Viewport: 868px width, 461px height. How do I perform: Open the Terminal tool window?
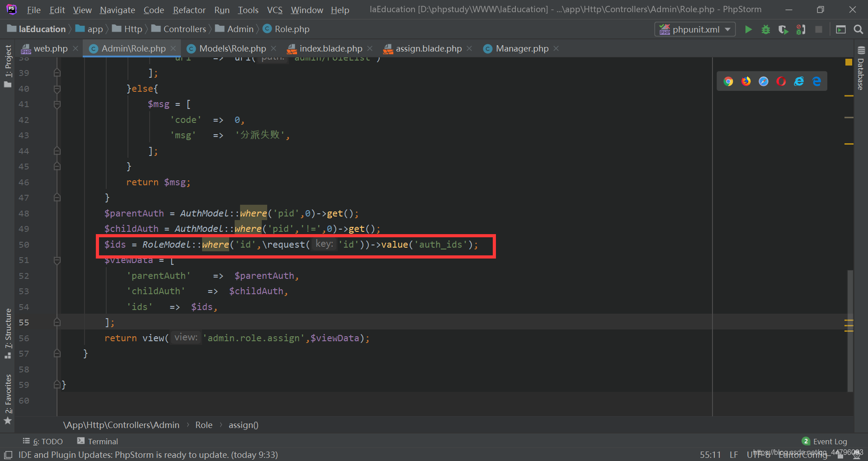pos(98,442)
